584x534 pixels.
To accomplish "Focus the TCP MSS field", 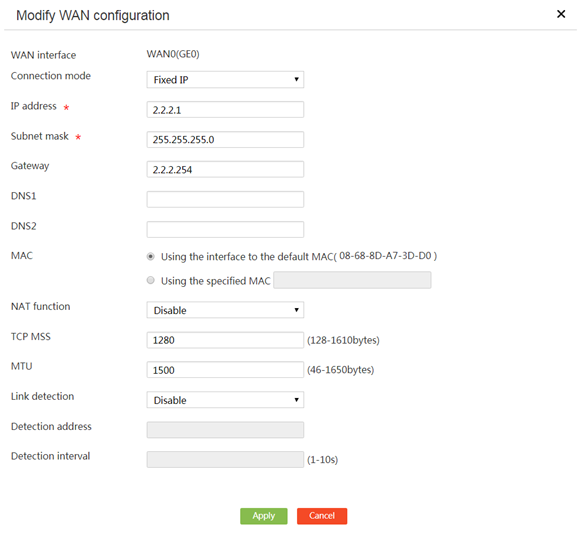I will pyautogui.click(x=225, y=340).
